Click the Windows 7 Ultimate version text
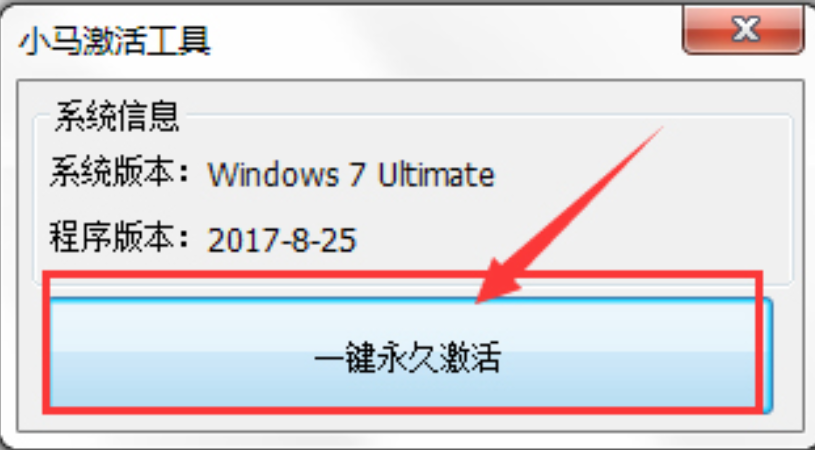Viewport: 815px width, 450px height. click(x=351, y=174)
